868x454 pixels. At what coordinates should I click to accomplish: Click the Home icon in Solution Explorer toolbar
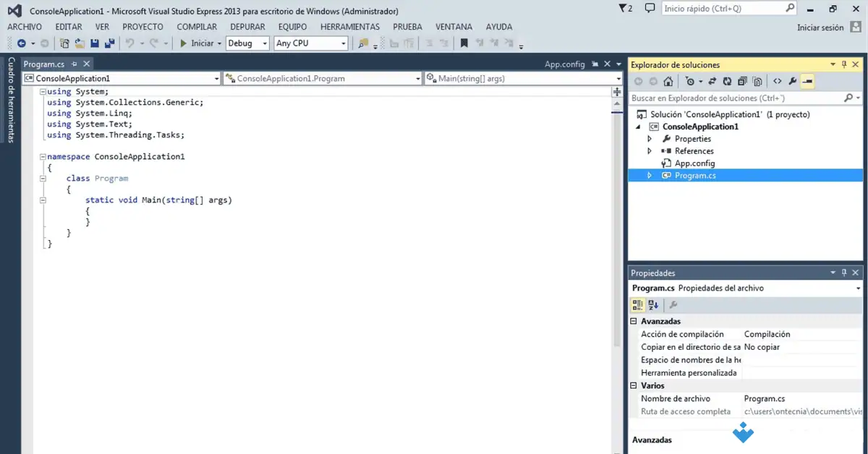point(668,81)
